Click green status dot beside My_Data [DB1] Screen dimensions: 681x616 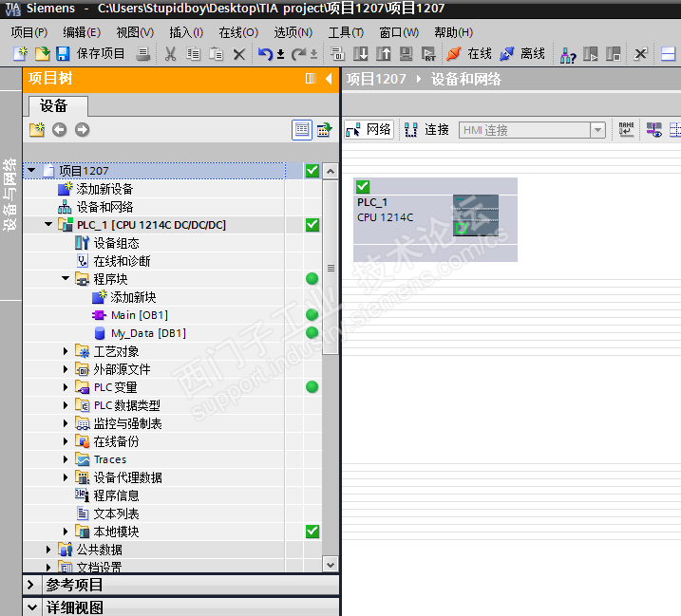312,333
